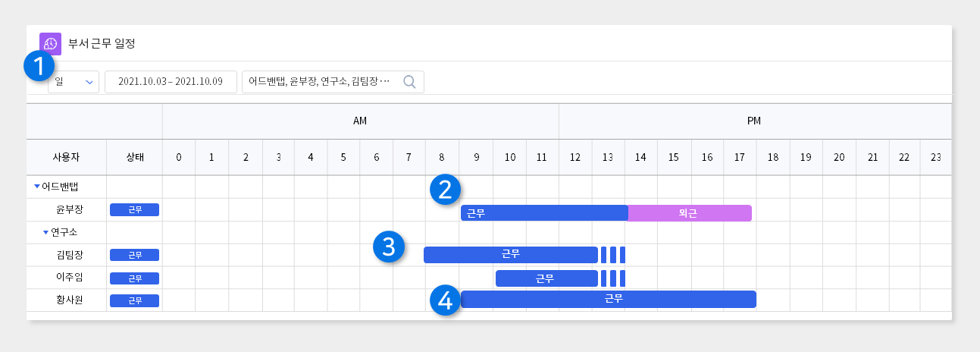Click the purple department schedule clock icon
Screen dimensions: 980x352
[x=50, y=43]
